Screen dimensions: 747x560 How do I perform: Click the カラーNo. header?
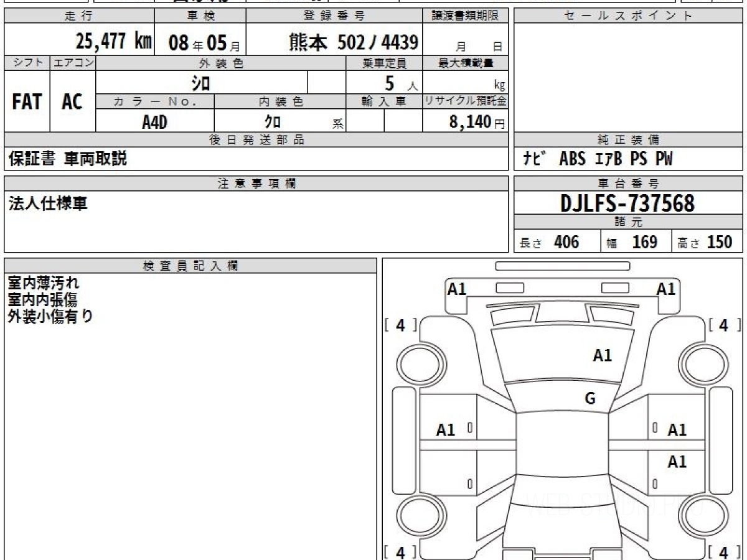tap(155, 102)
